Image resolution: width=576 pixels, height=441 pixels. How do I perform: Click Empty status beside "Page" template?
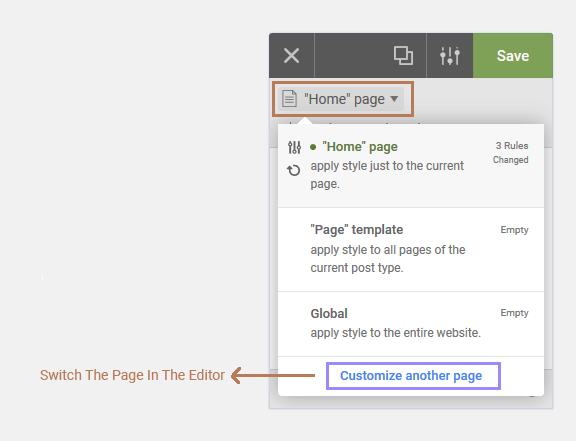[x=514, y=230]
